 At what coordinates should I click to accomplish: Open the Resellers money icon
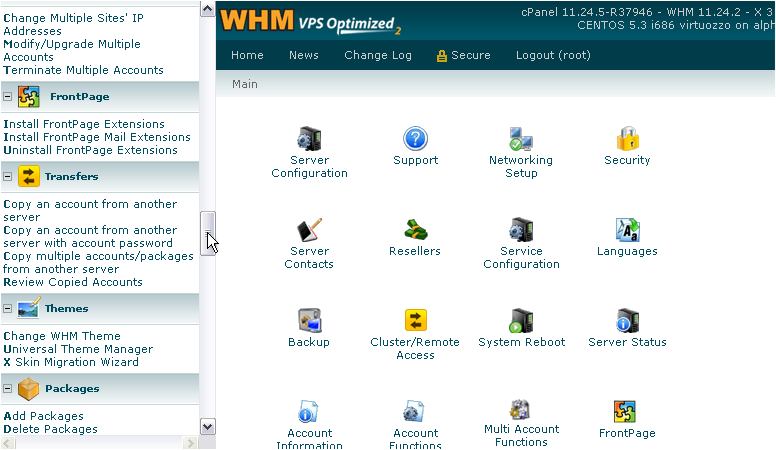415,230
